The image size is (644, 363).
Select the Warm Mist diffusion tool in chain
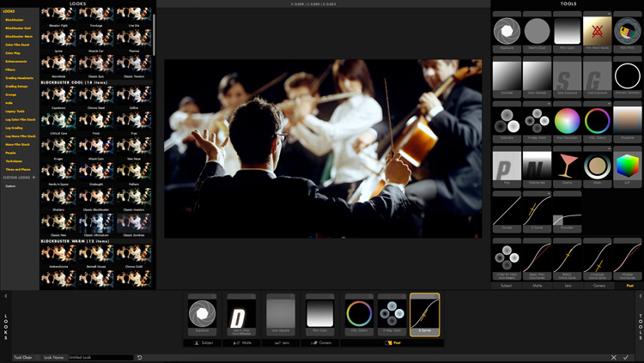241,315
